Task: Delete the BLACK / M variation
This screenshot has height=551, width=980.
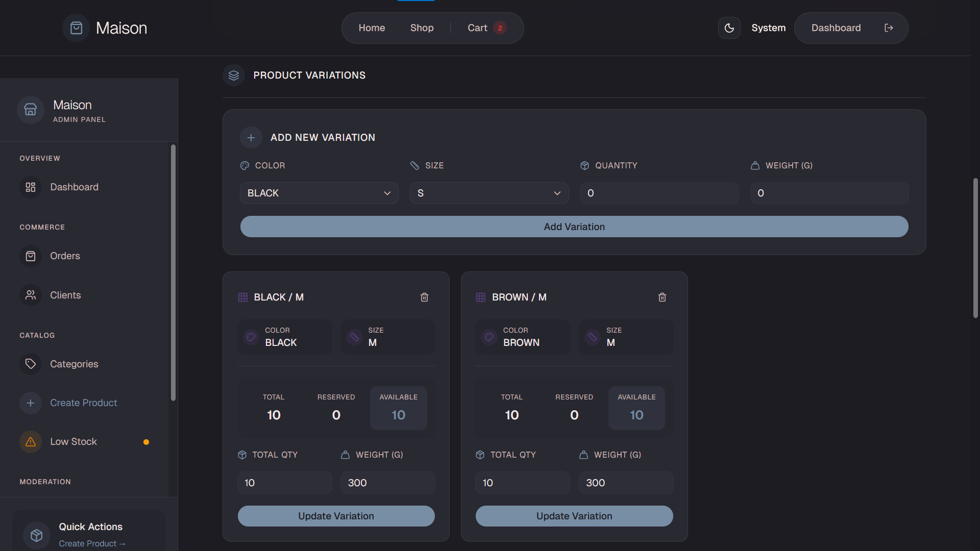Action: [x=424, y=297]
